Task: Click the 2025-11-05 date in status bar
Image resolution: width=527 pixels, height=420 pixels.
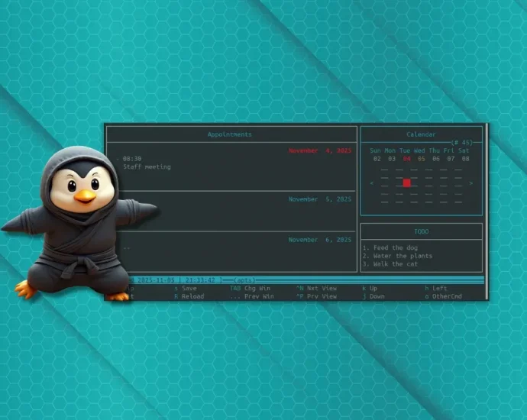Action: click(156, 280)
